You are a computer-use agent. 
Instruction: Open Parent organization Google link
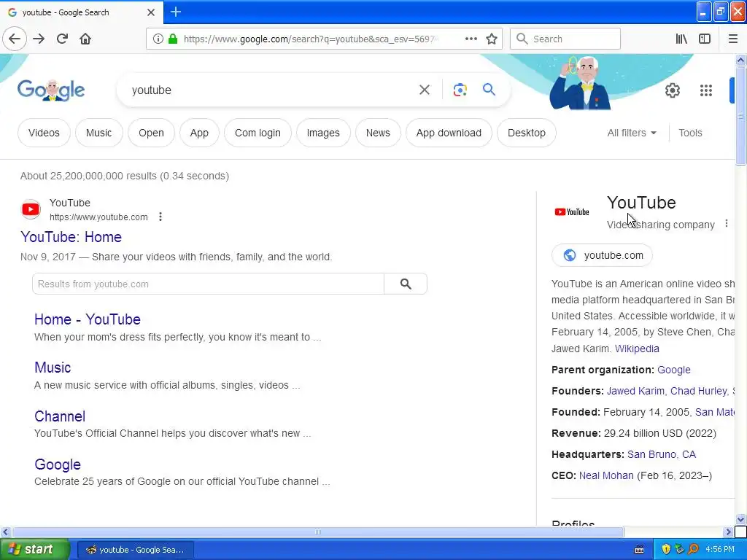[x=673, y=370]
